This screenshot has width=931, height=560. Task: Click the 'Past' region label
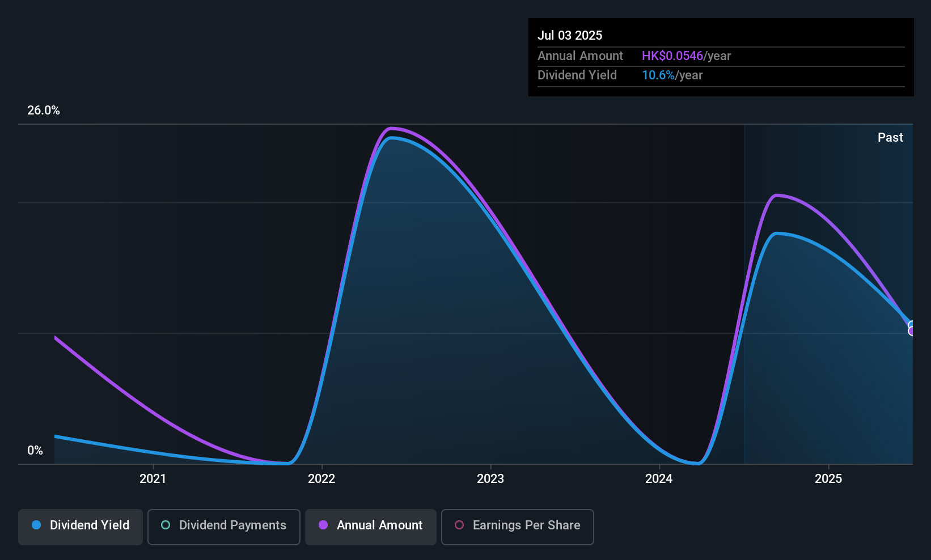(890, 138)
